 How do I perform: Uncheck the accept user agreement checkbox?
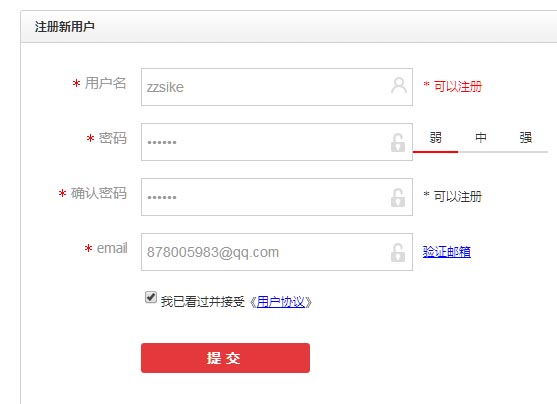click(x=151, y=297)
